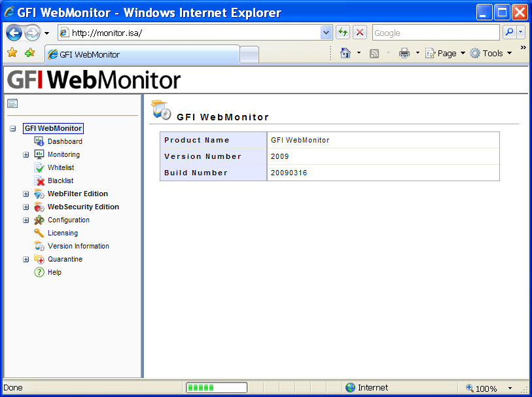Open the zoom level dropdown arrow
The height and width of the screenshot is (397, 532).
510,388
